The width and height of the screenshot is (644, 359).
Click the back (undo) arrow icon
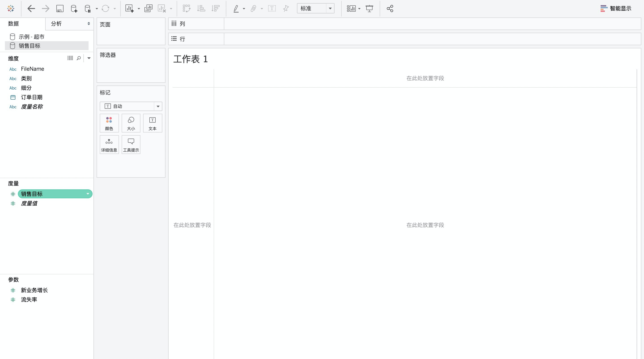31,9
